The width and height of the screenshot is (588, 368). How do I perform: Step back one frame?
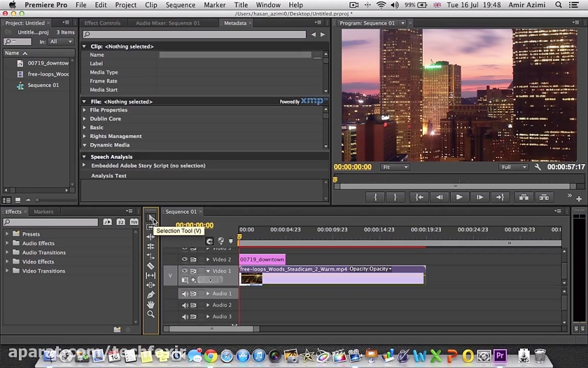439,197
